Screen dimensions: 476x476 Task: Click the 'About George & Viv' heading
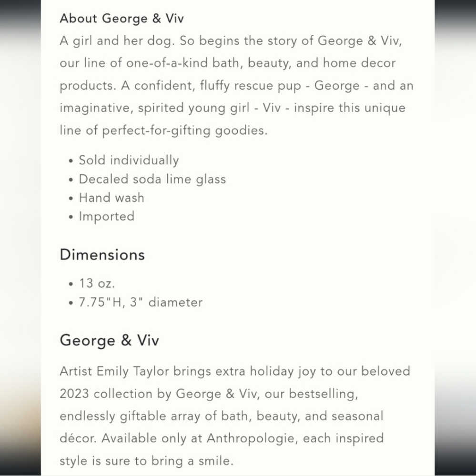122,19
